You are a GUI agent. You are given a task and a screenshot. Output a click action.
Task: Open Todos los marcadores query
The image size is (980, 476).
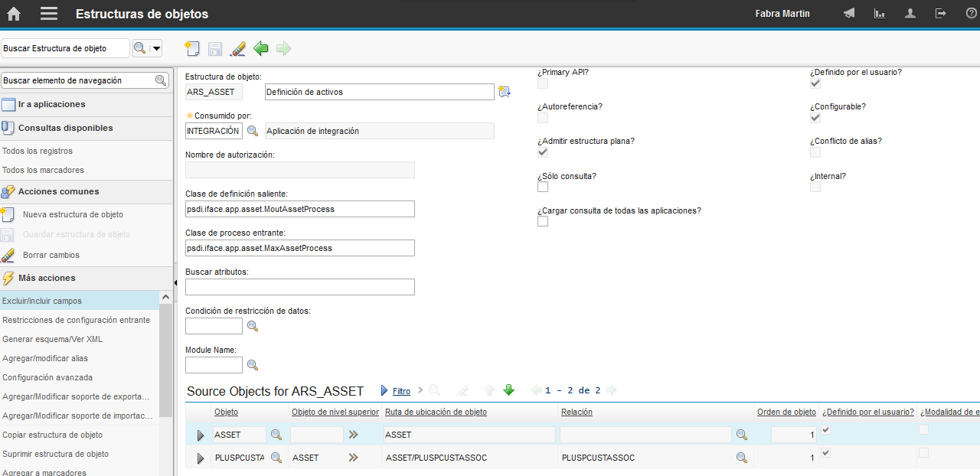[x=43, y=170]
